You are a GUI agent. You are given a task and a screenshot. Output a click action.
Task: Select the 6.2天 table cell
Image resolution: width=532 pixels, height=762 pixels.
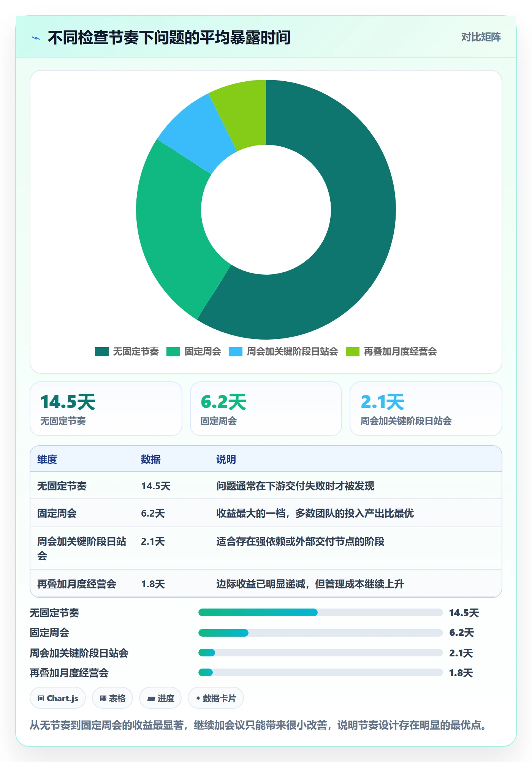pyautogui.click(x=153, y=513)
